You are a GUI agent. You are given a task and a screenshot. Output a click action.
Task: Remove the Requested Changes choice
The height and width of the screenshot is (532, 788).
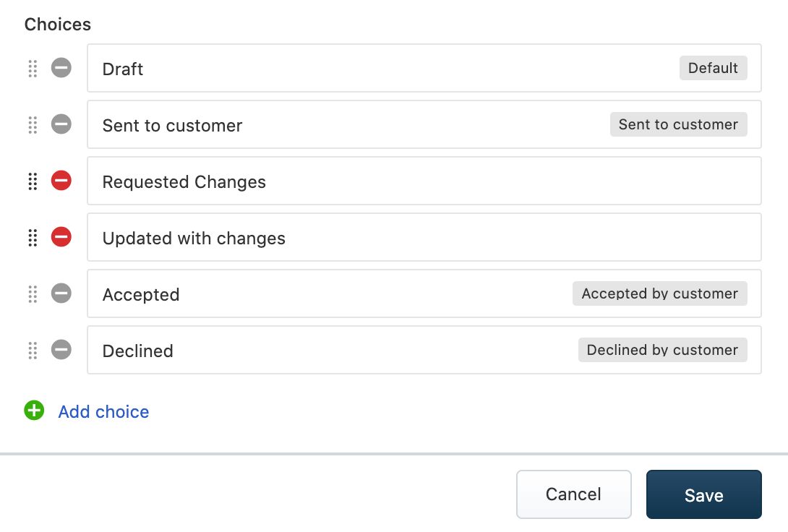[x=61, y=181]
